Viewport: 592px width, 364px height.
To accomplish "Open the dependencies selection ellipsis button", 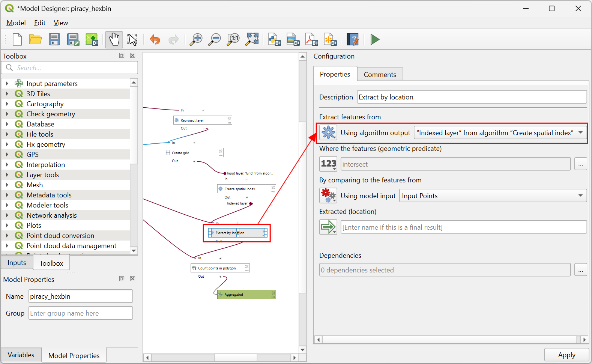I will [x=581, y=270].
